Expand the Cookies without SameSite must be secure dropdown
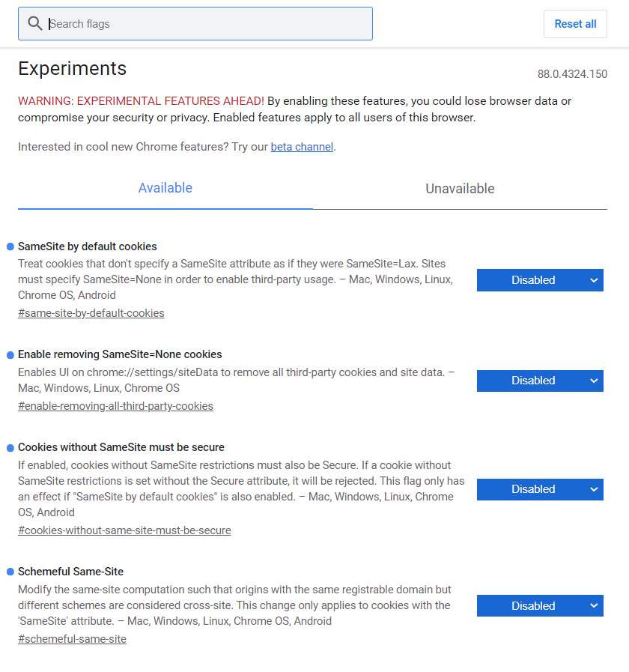The width and height of the screenshot is (629, 672). pos(540,489)
